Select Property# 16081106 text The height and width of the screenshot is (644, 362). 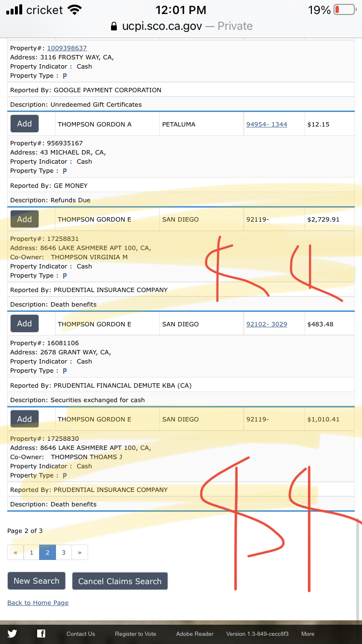[x=44, y=343]
